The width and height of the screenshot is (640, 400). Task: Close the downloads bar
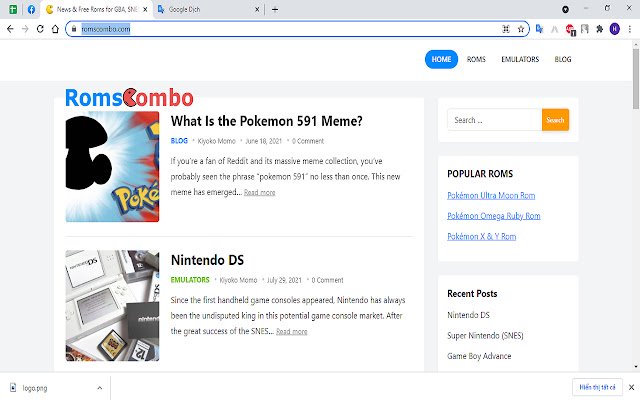(x=631, y=387)
